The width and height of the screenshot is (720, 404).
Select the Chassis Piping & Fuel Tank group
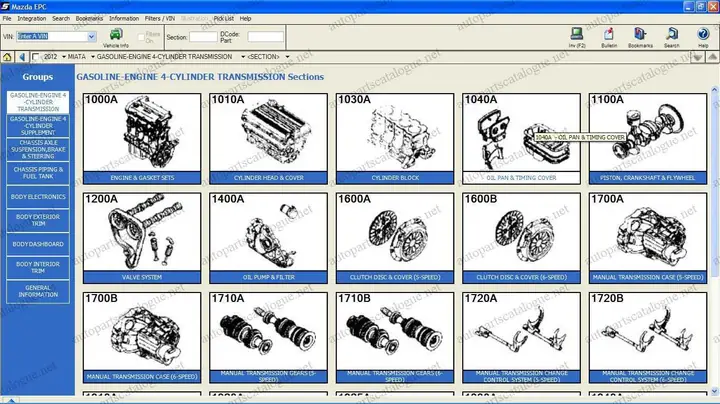pyautogui.click(x=38, y=174)
